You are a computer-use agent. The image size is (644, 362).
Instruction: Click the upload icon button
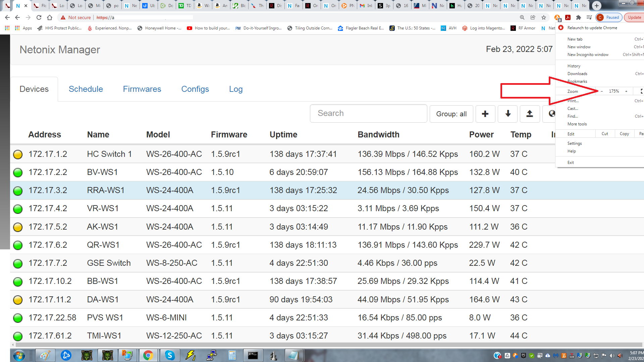pos(530,114)
